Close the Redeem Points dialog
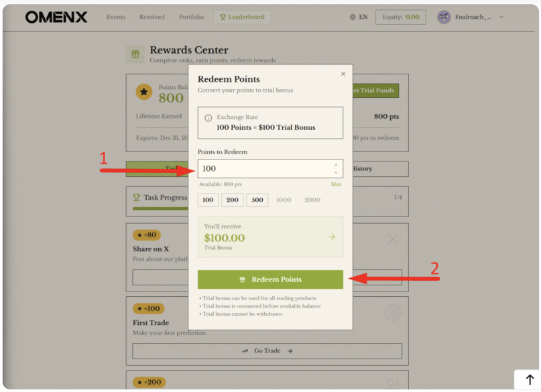 tap(343, 74)
